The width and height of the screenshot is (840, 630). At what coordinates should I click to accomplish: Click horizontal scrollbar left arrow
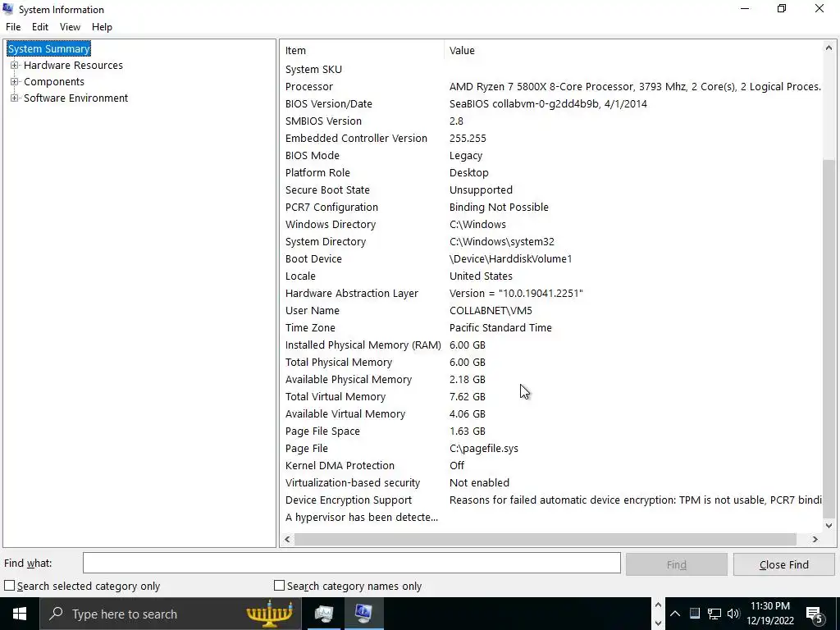point(287,540)
